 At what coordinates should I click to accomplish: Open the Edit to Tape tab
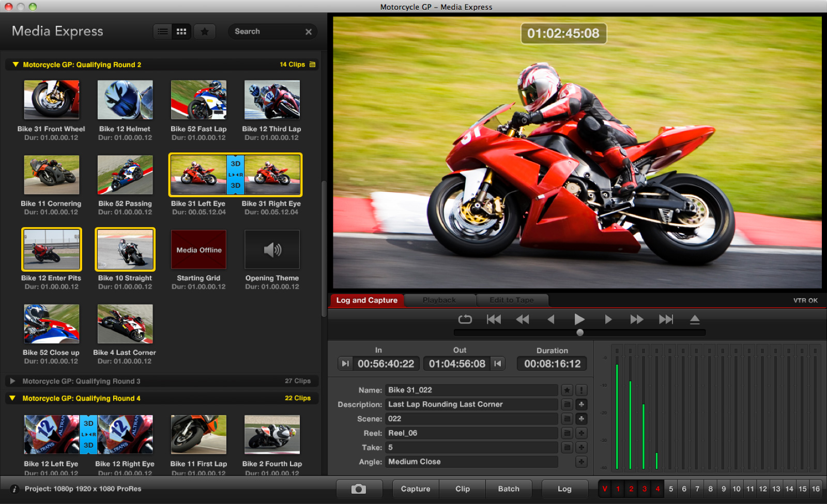pos(512,300)
